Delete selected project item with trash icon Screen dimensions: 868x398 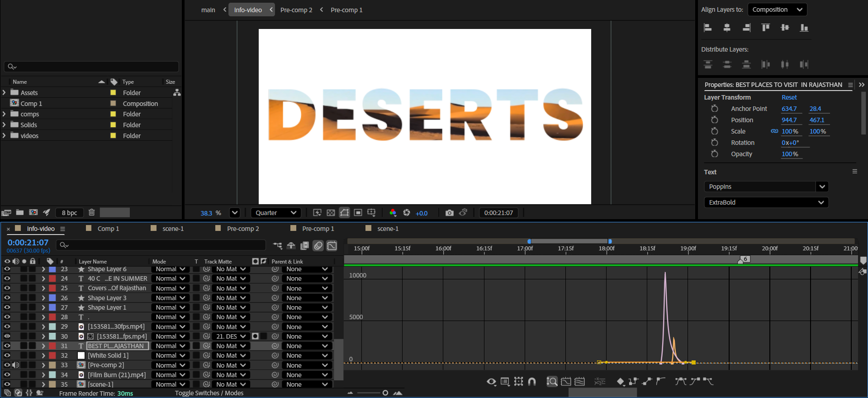[x=91, y=212]
